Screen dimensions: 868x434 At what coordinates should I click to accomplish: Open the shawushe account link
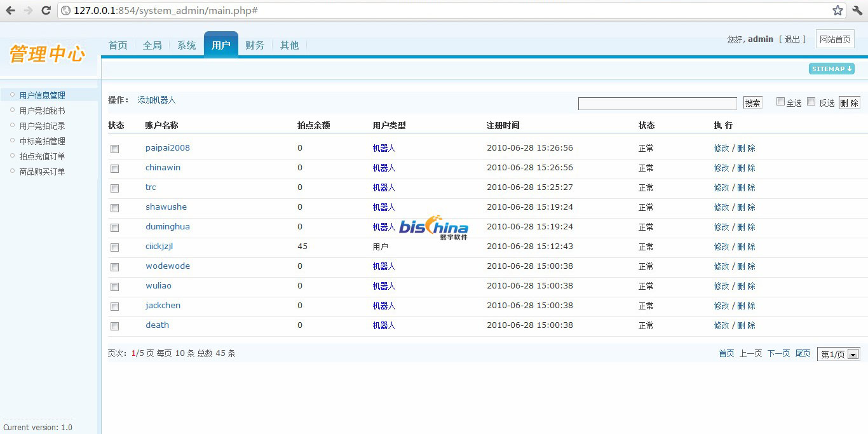point(166,207)
